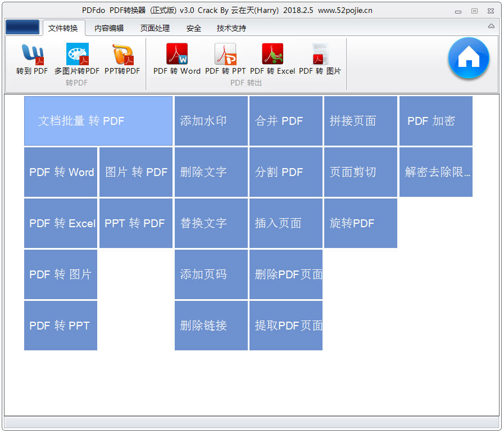Screen dimensions: 504x433
Task: Open the PDF 加密 tool
Action: click(435, 121)
